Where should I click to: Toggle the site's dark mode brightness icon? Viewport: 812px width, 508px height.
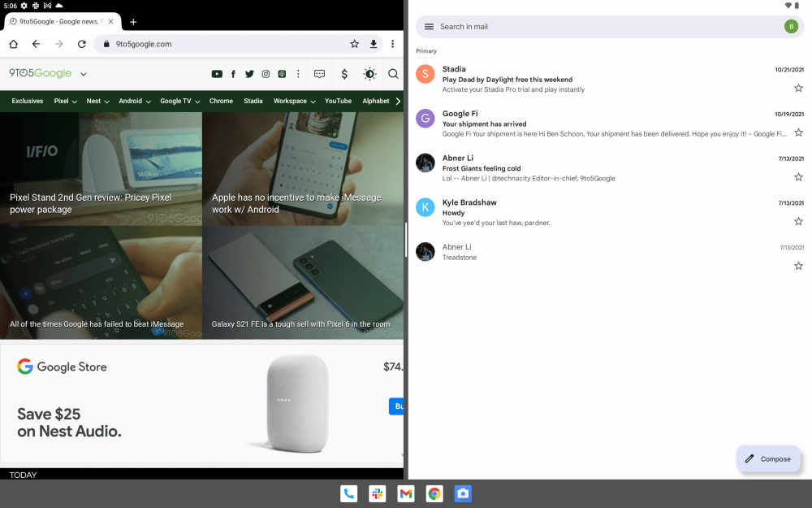[369, 74]
